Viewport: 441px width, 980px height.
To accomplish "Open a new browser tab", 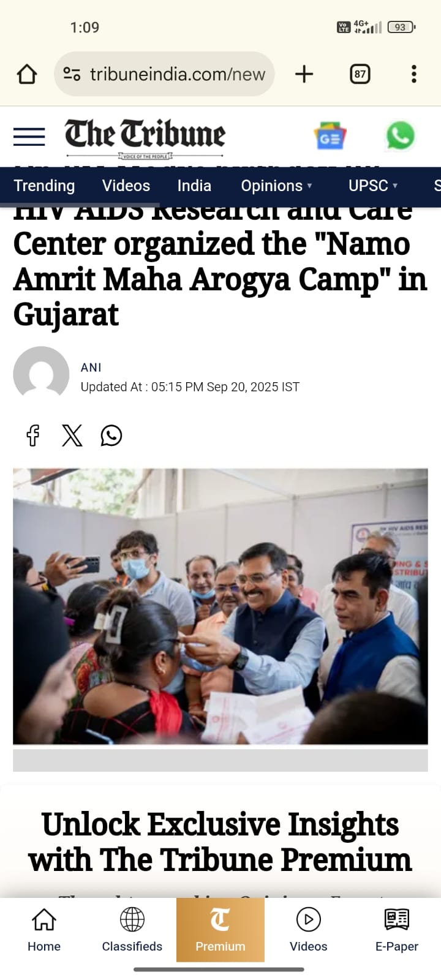I will click(x=304, y=74).
